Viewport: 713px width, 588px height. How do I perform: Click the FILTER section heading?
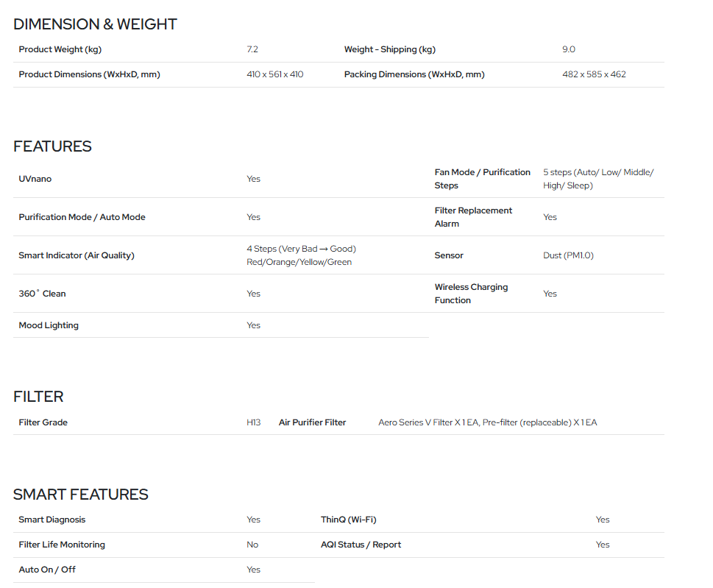[x=38, y=397]
